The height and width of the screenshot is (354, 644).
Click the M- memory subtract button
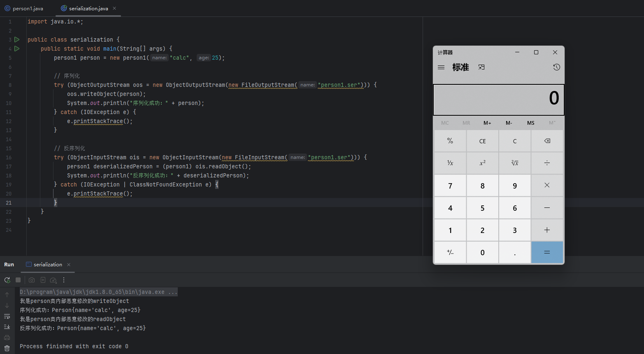pyautogui.click(x=509, y=123)
